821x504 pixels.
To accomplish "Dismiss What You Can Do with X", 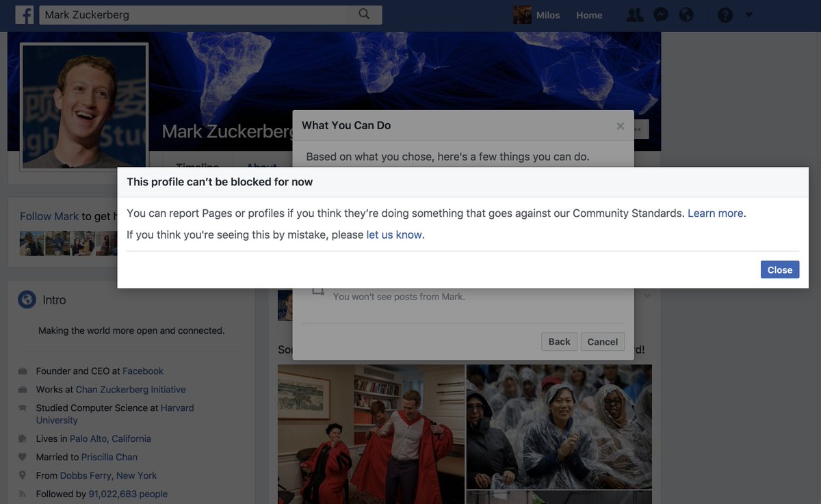I will (x=621, y=126).
